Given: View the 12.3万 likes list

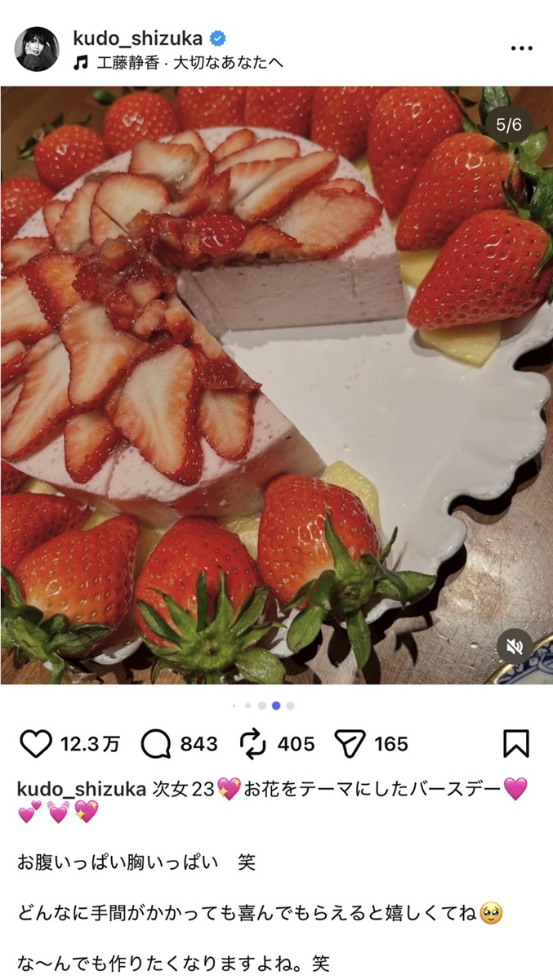Looking at the screenshot, I should click(x=90, y=744).
